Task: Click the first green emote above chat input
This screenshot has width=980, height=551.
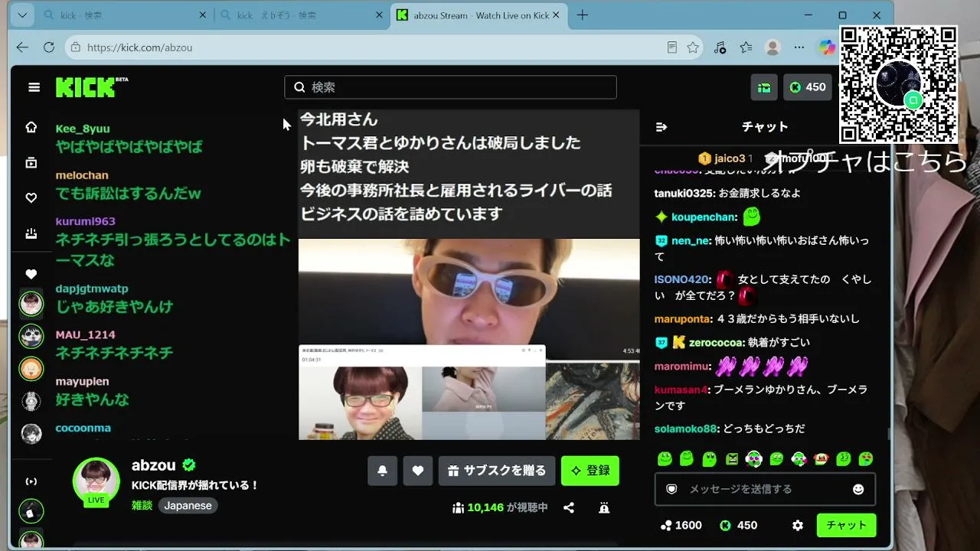Action: [x=665, y=458]
